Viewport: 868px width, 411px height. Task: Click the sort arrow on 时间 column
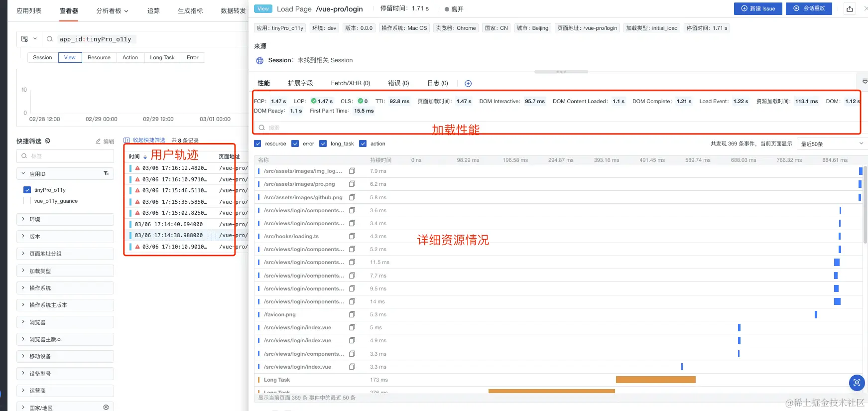(145, 157)
